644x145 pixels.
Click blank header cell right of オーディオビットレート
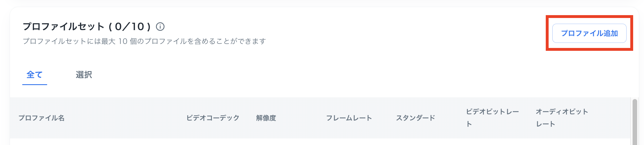[x=611, y=118]
